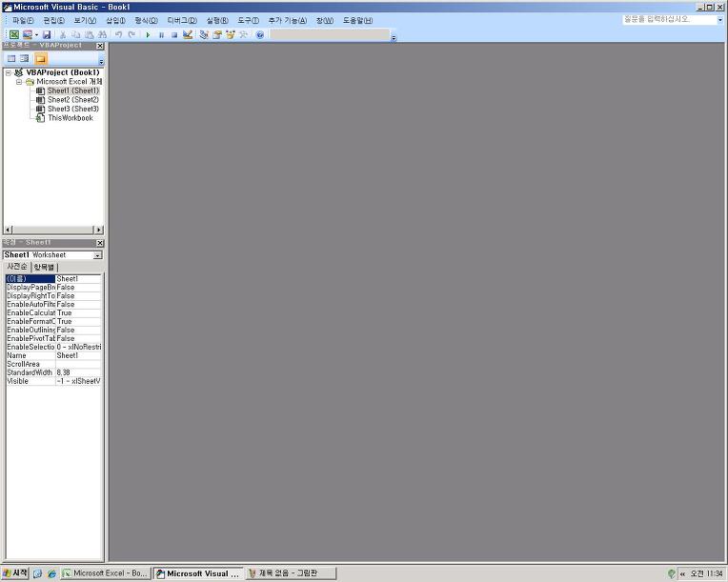
Task: Click Visible xlSheetVisible value
Action: pos(78,382)
